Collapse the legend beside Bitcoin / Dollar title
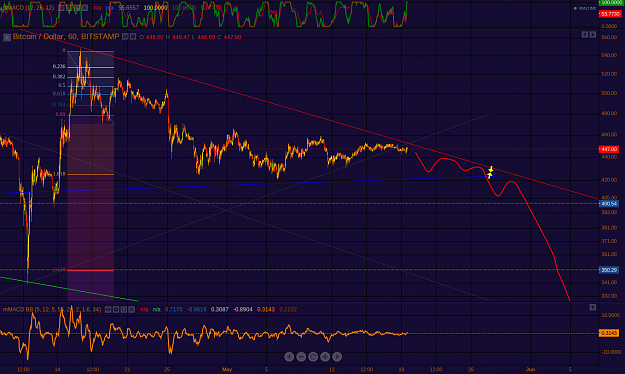This screenshot has width=625, height=374. [x=7, y=37]
